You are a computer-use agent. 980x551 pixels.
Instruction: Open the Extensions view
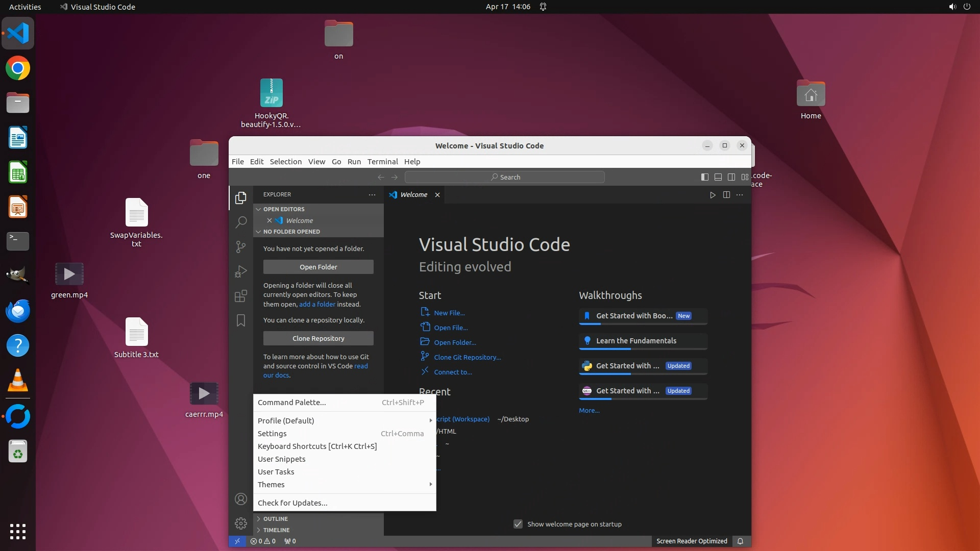click(x=241, y=296)
